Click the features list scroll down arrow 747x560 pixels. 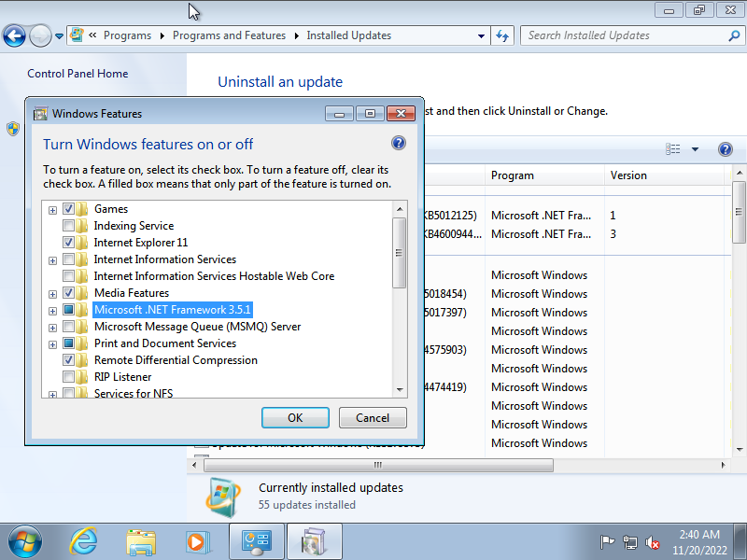coord(400,390)
